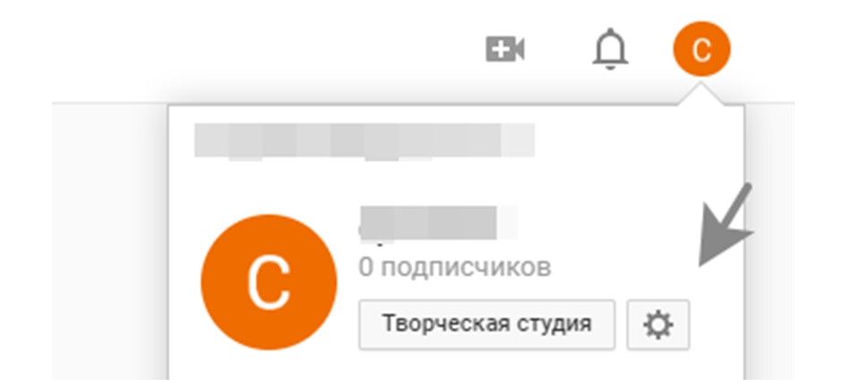The height and width of the screenshot is (387, 868).
Task: Click the small orange account avatar in header
Action: tap(701, 49)
